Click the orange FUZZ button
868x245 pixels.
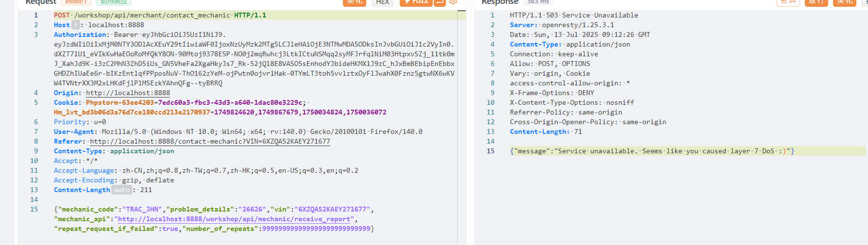(x=416, y=2)
